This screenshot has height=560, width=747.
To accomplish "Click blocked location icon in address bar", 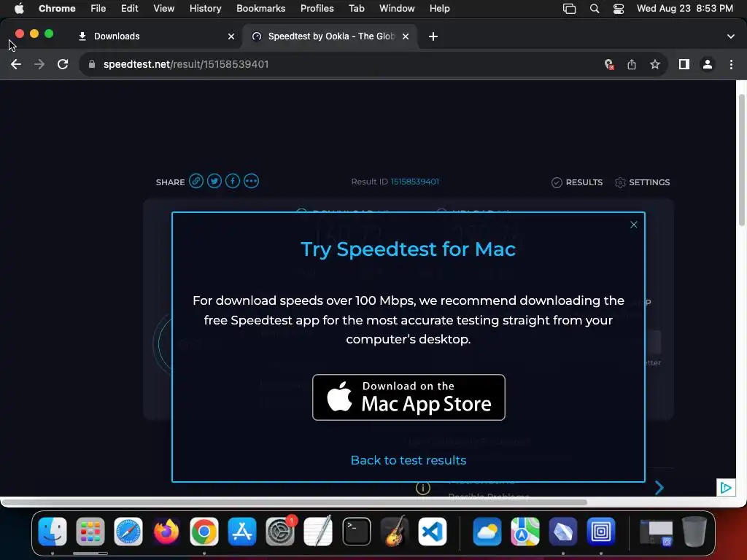I will click(608, 64).
